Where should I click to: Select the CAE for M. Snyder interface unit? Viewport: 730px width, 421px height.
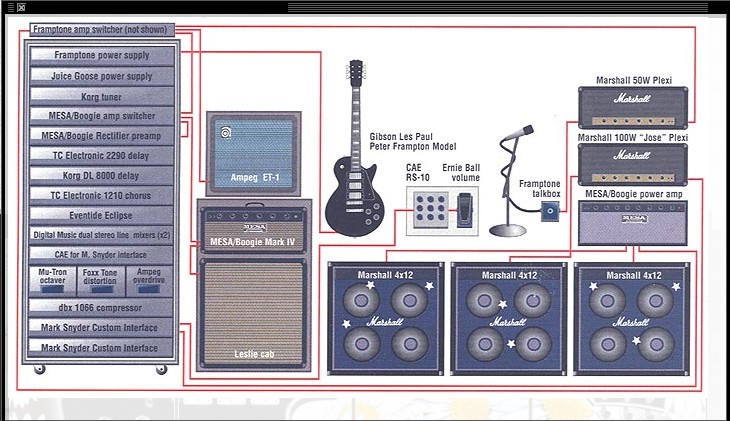(101, 255)
